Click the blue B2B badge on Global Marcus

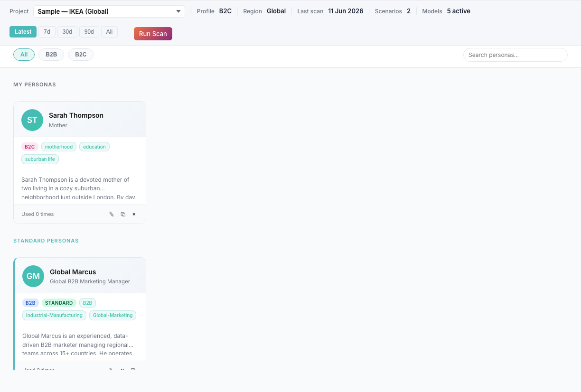pyautogui.click(x=30, y=303)
